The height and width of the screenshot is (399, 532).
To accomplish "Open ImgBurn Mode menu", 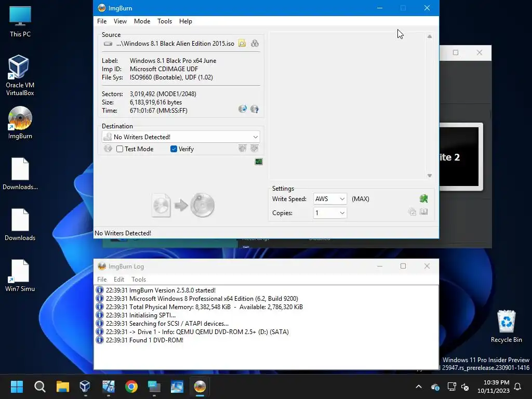I will [142, 21].
